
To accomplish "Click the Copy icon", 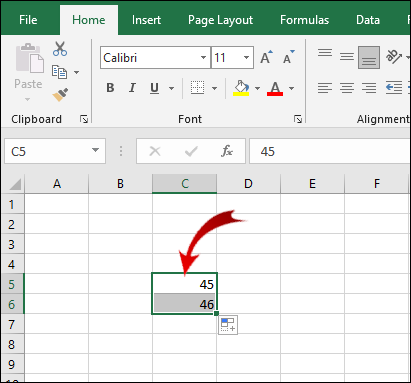I will (59, 72).
